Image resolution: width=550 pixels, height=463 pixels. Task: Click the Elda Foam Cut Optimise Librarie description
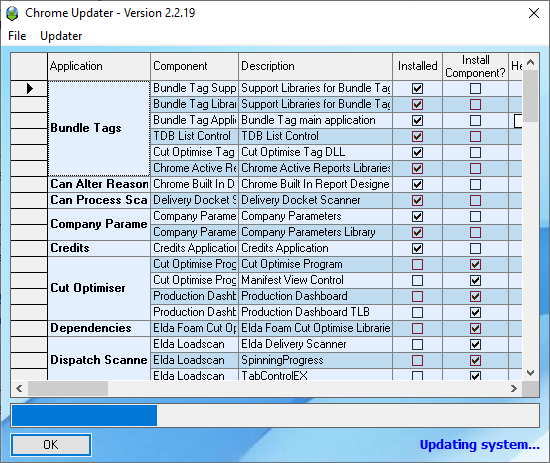coord(315,328)
